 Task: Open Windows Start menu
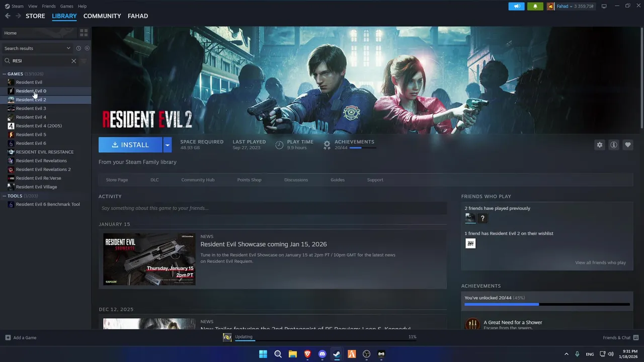[x=263, y=354]
